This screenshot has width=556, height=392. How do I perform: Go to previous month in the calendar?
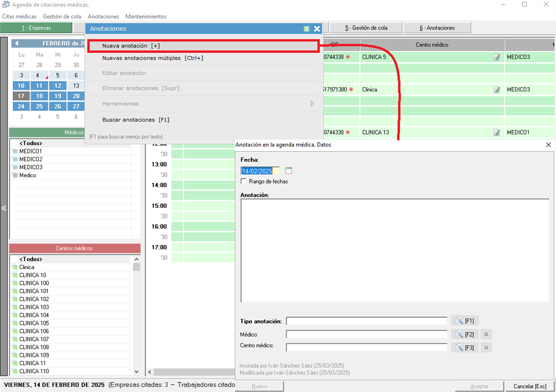pyautogui.click(x=16, y=43)
